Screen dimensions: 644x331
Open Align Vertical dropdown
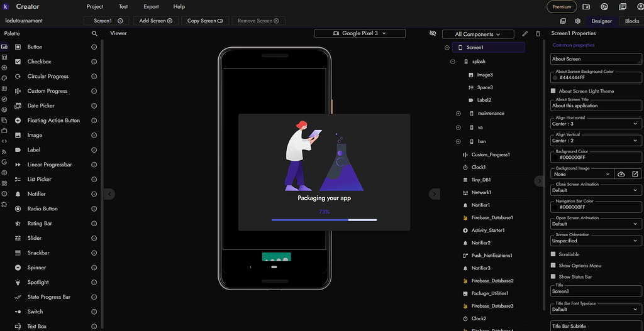(596, 141)
